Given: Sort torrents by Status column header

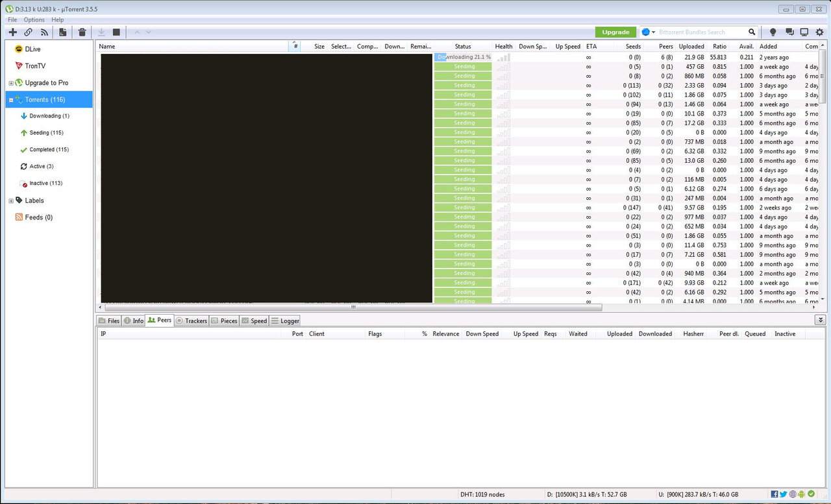Looking at the screenshot, I should [463, 46].
